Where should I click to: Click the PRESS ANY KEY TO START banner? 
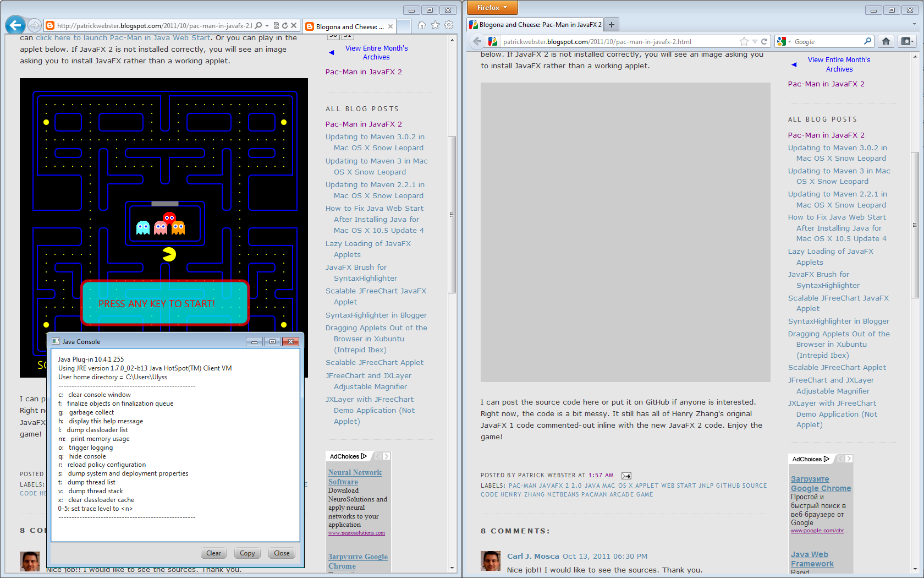(165, 303)
